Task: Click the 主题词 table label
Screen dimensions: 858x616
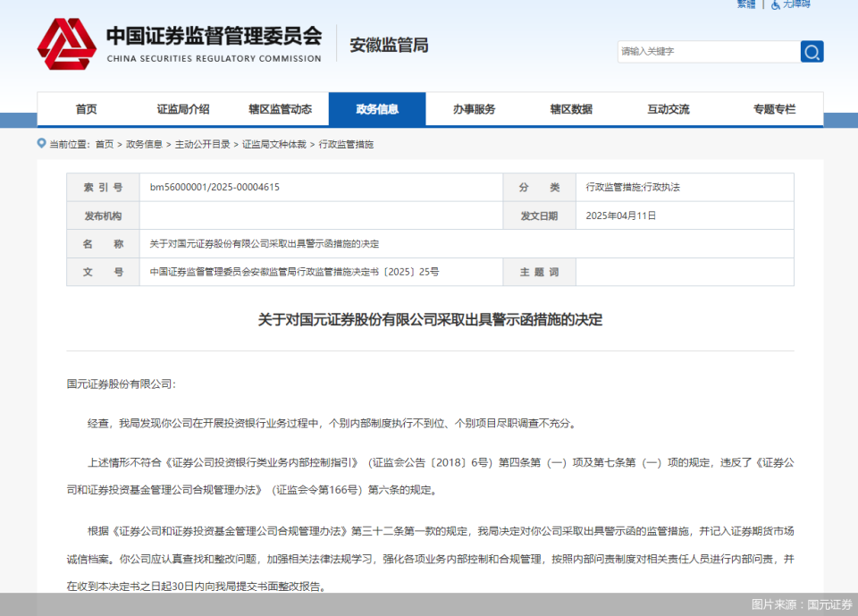Action: coord(539,272)
